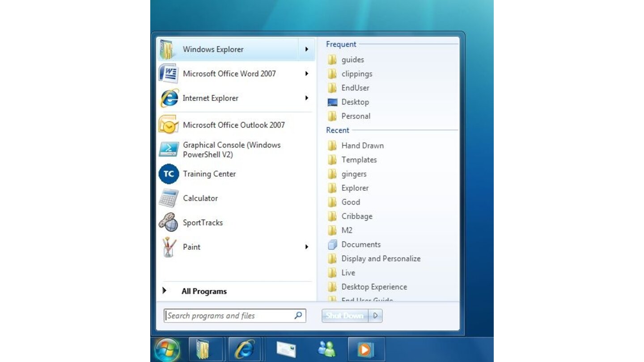Screen dimensions: 644x362
Task: Expand All Programs arrow
Action: (165, 290)
